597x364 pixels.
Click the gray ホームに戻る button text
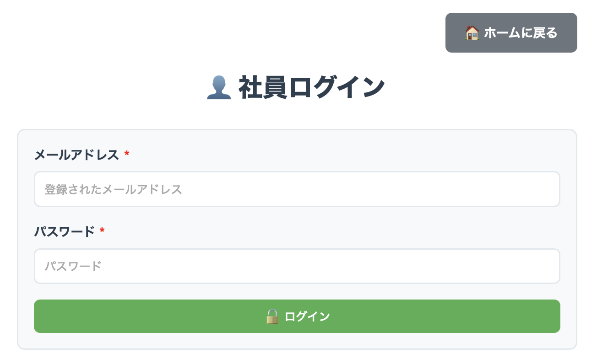point(521,32)
